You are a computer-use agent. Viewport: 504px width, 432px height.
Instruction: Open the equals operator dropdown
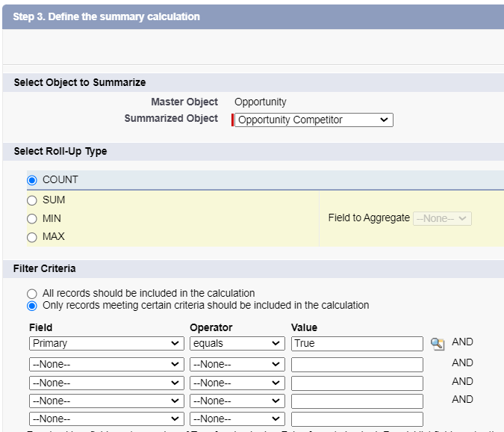[236, 344]
